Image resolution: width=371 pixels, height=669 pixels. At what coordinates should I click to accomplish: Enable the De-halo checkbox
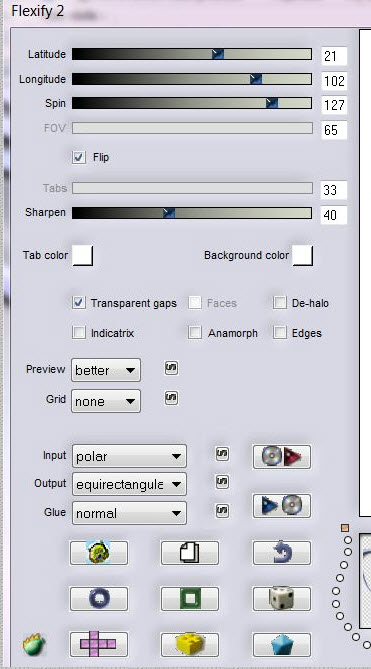pos(280,303)
